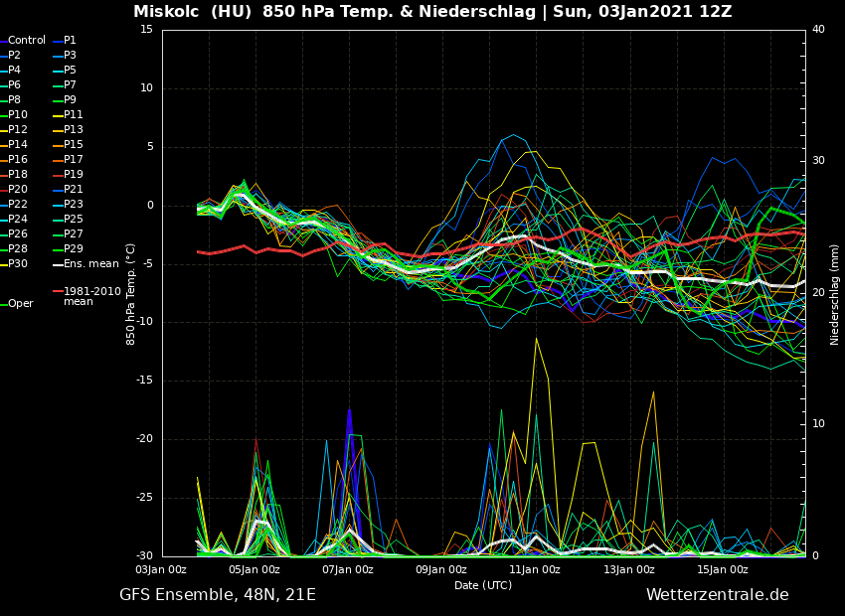Choose the P20 legend entry
845x616 pixels.
coord(18,190)
